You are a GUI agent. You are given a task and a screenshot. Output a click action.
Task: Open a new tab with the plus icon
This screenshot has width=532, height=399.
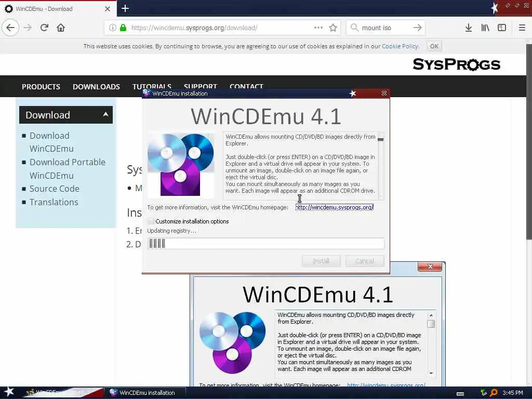coord(125,8)
